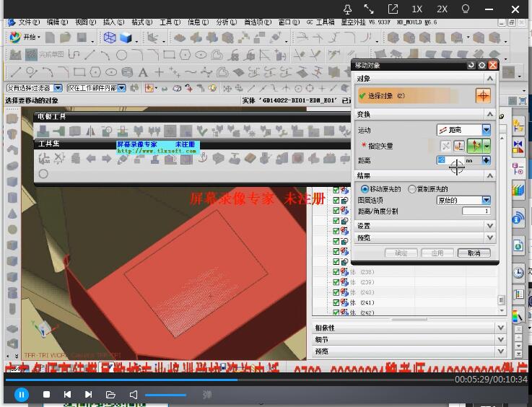Open Move Object dialog settings gear

(481, 65)
